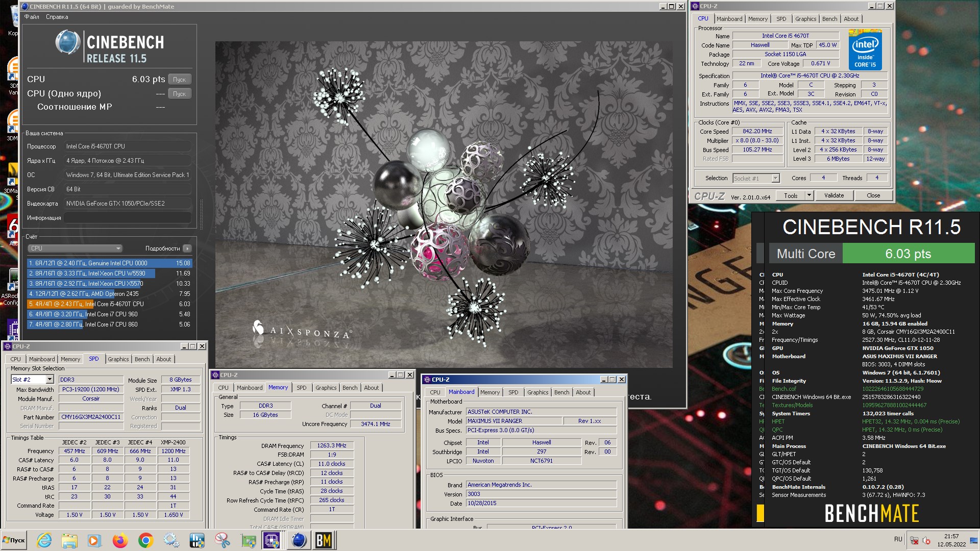
Task: Launch Windows Media Player from taskbar
Action: pos(94,540)
